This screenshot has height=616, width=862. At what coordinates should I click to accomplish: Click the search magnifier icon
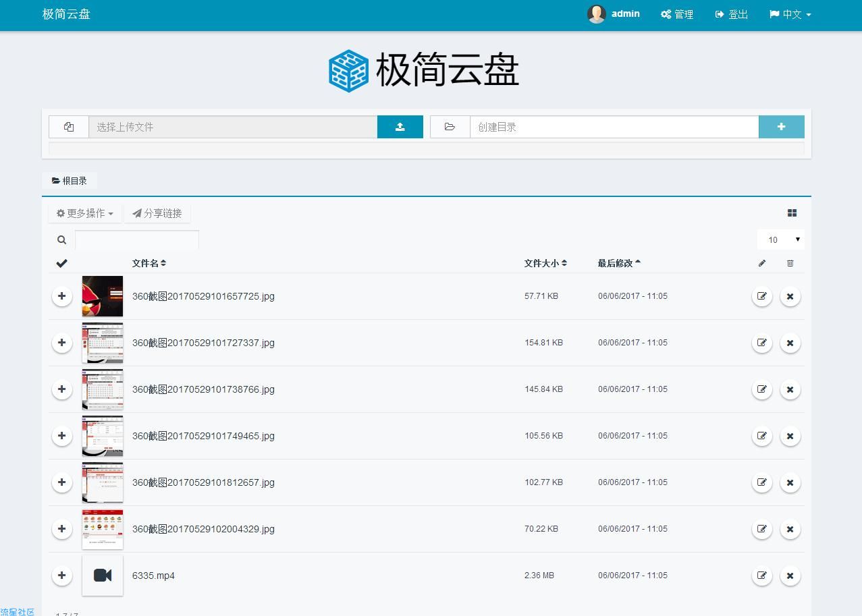pos(61,240)
